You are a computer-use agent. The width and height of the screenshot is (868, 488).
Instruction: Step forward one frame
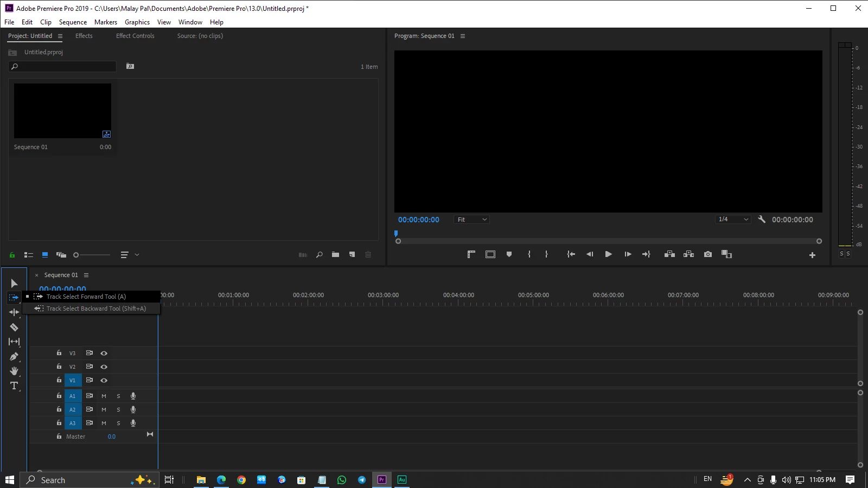[628, 254]
